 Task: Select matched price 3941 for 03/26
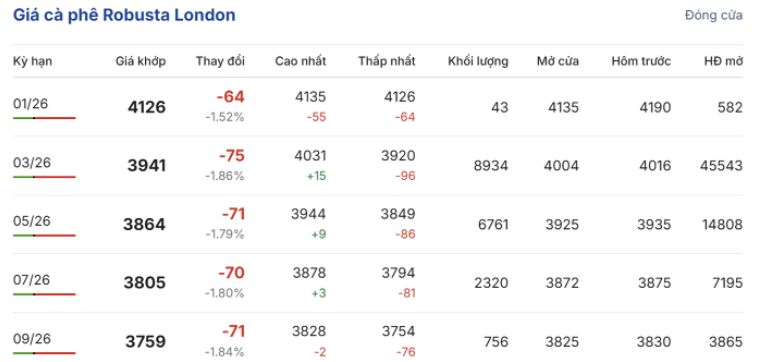pyautogui.click(x=147, y=166)
